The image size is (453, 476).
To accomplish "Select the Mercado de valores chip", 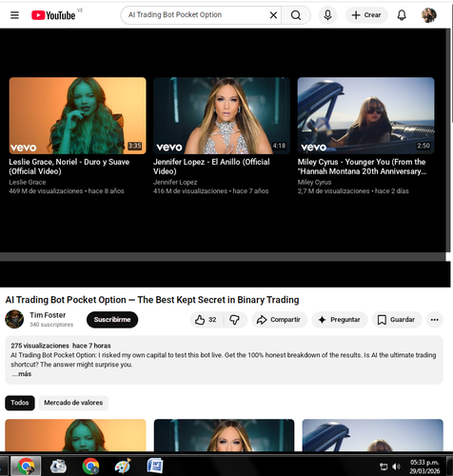I will pos(73,403).
